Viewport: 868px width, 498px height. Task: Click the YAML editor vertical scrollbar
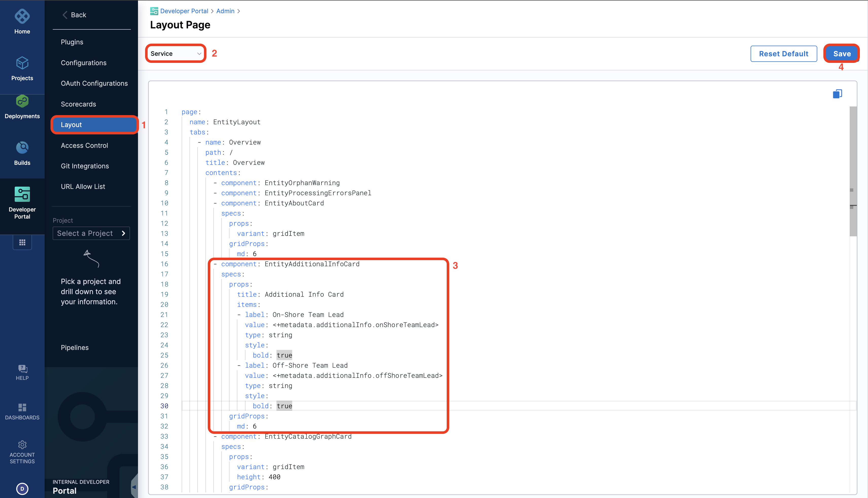click(853, 171)
